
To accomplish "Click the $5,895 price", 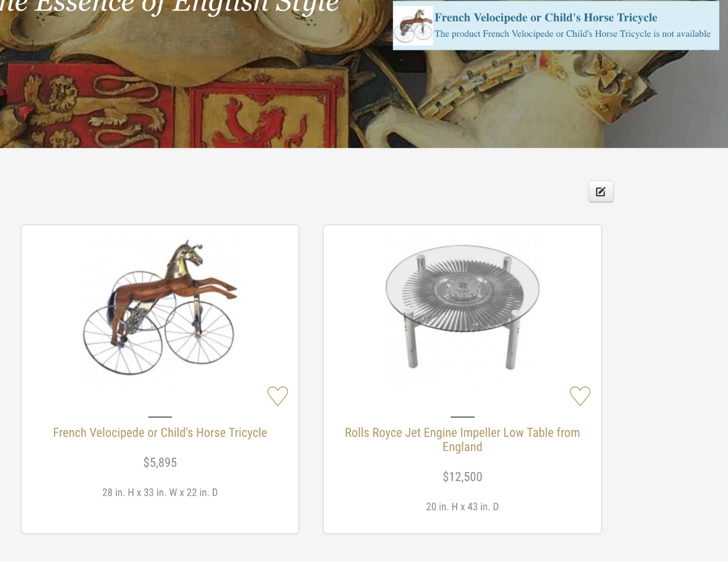I will tap(160, 462).
